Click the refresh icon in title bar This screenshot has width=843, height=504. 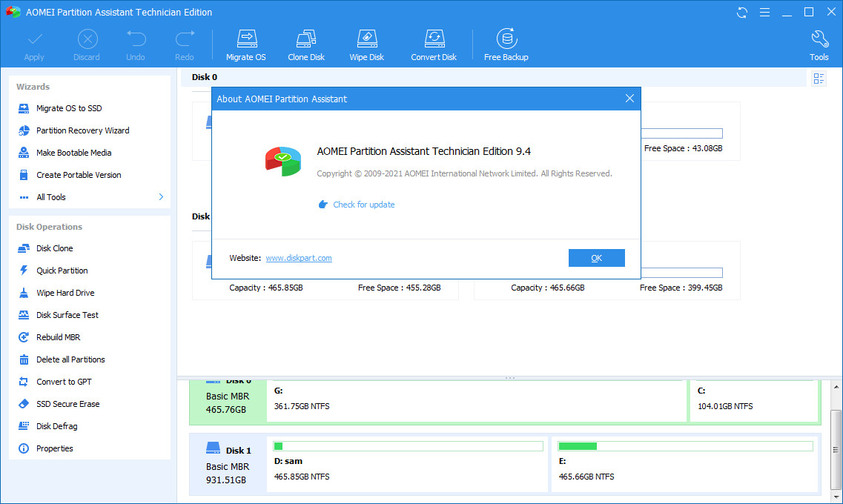(x=742, y=13)
